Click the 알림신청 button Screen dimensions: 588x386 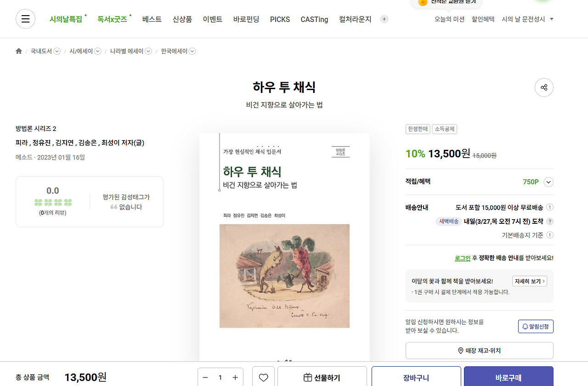[x=536, y=326]
